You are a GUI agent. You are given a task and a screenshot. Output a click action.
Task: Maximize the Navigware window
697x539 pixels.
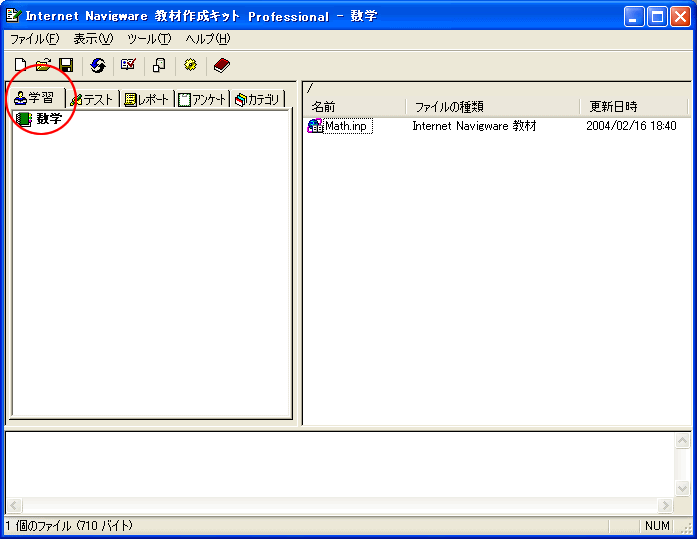(657, 17)
